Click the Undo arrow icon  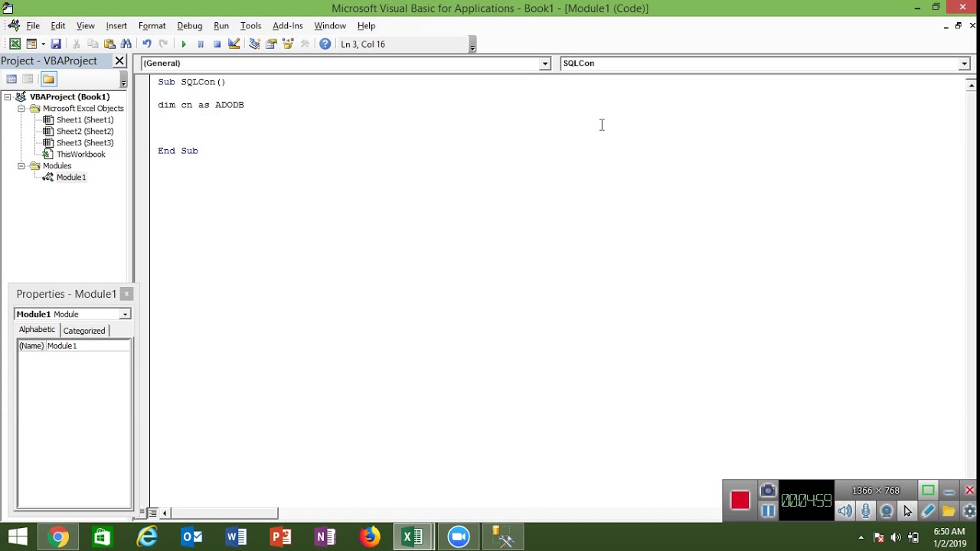point(146,44)
